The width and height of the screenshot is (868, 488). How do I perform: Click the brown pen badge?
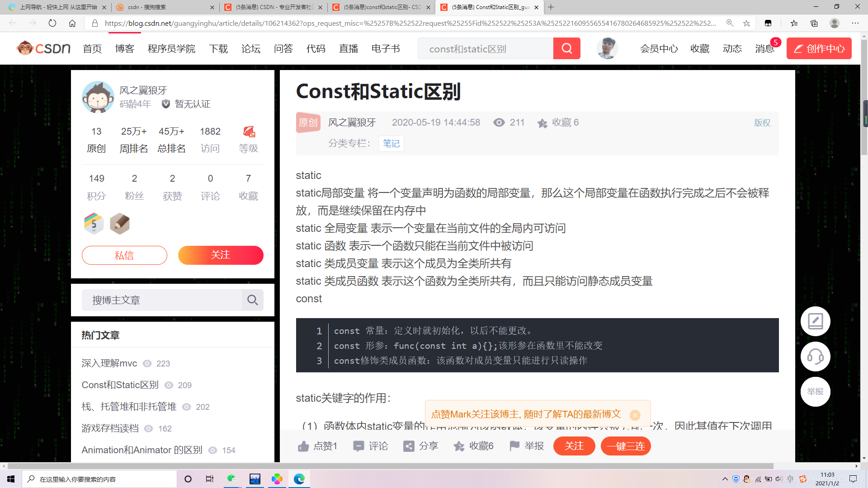click(120, 223)
